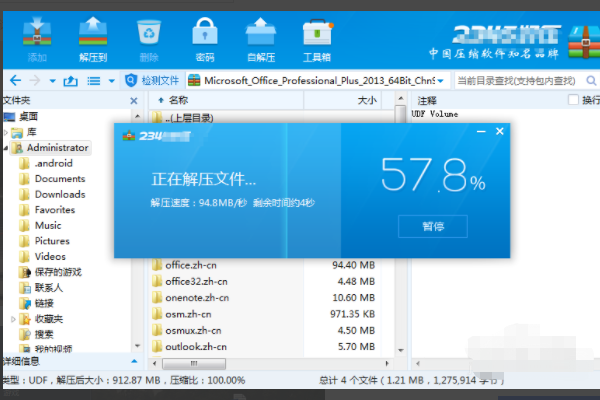Image resolution: width=600 pixels, height=400 pixels.
Task: Expand the 收藏夹 tree node
Action: (x=13, y=319)
